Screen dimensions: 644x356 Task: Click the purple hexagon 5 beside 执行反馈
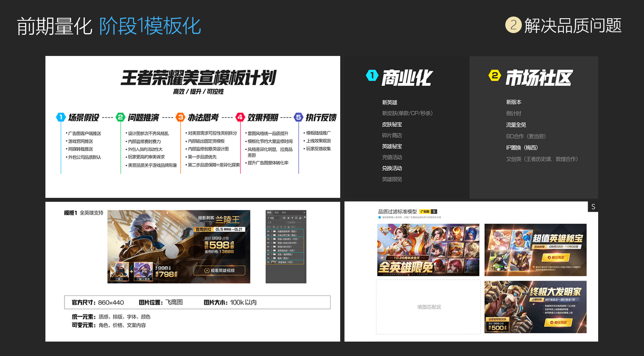[299, 117]
